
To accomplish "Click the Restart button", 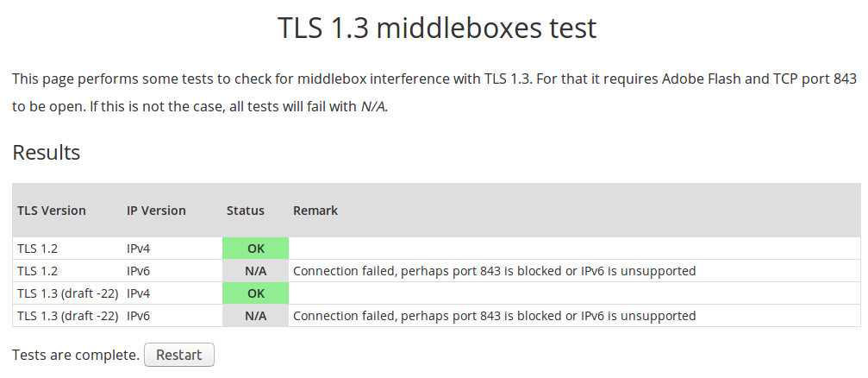I will [178, 355].
